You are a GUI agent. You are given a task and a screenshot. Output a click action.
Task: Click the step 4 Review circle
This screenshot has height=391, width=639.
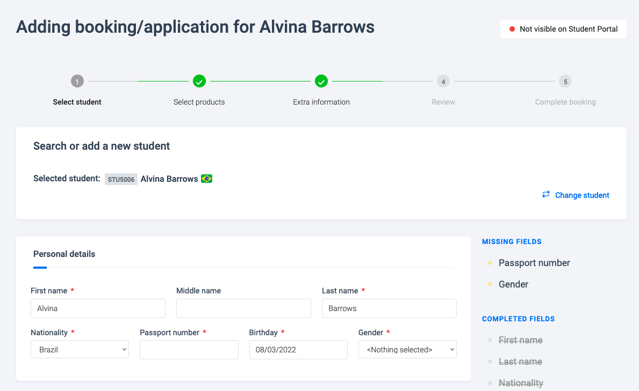[443, 81]
